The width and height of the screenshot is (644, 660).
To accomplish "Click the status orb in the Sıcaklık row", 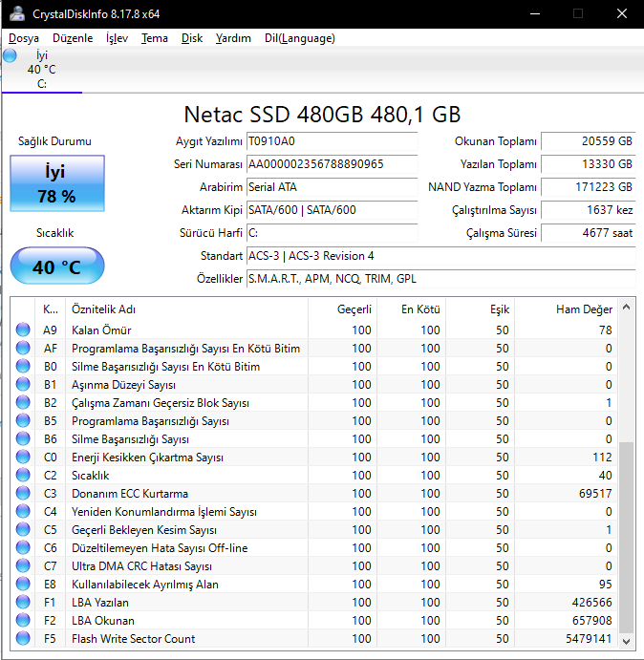I will 24,476.
